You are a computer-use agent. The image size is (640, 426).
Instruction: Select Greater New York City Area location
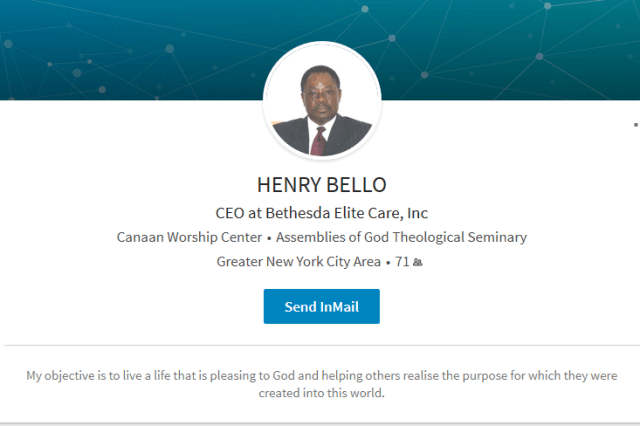pos(298,262)
